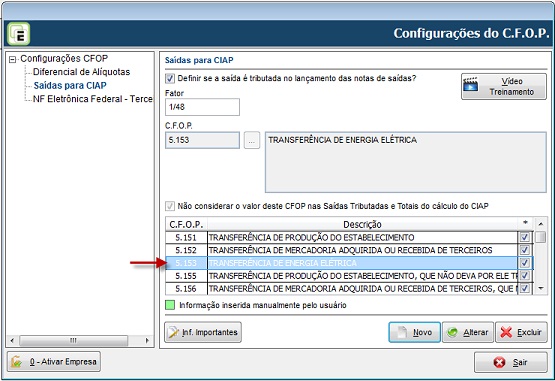Click the application logo icon in header

(18, 34)
